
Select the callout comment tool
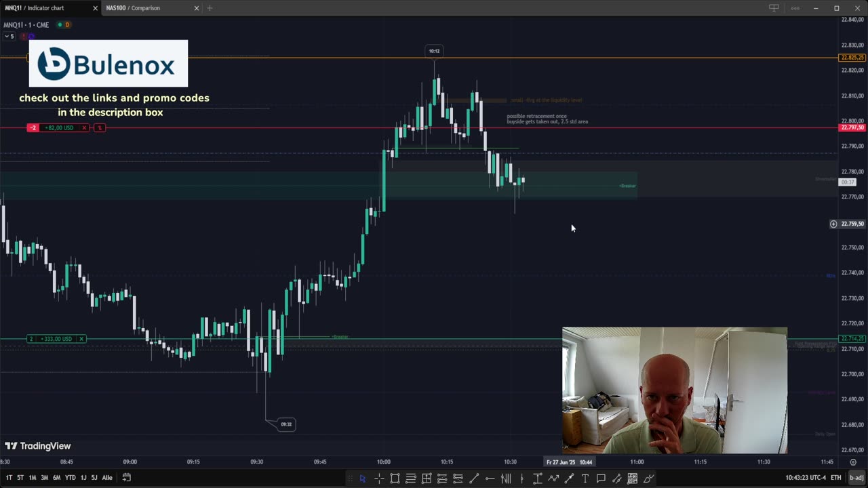(x=601, y=478)
